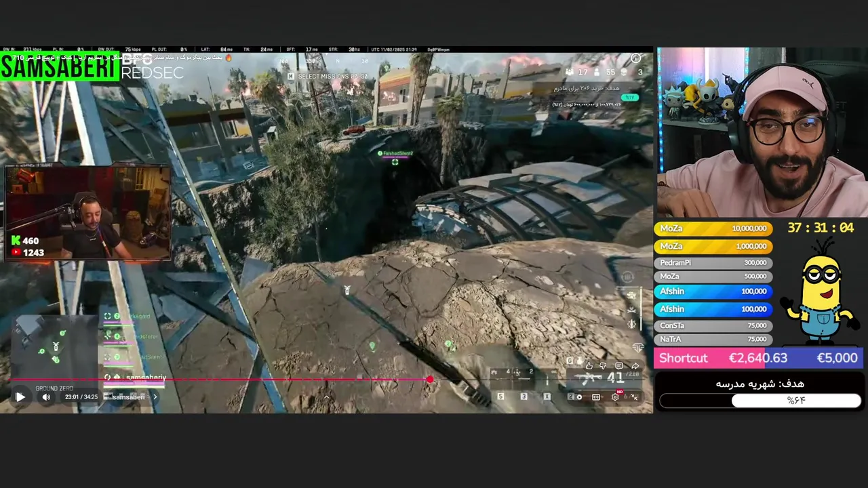Click the €5,000 goal amount
This screenshot has width=868, height=488.
point(837,358)
